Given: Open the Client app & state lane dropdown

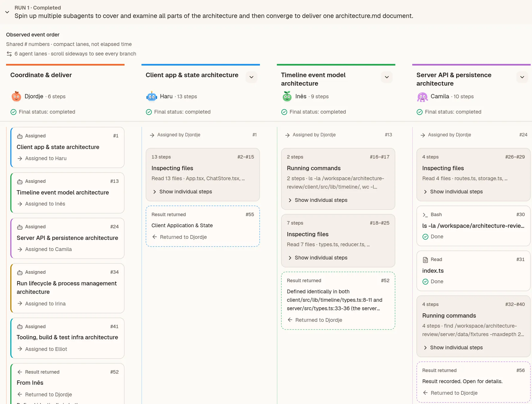Looking at the screenshot, I should [251, 77].
